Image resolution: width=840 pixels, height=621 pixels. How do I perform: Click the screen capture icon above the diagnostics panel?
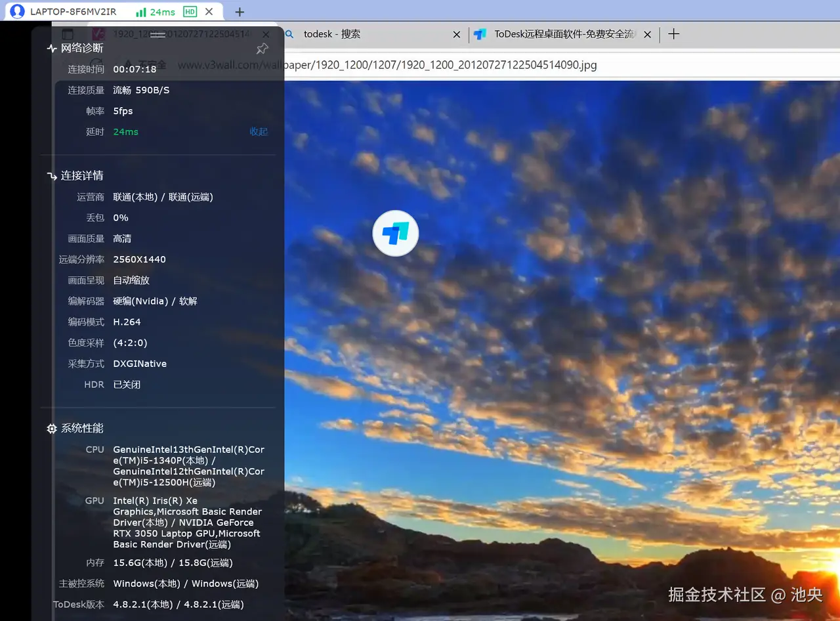68,33
